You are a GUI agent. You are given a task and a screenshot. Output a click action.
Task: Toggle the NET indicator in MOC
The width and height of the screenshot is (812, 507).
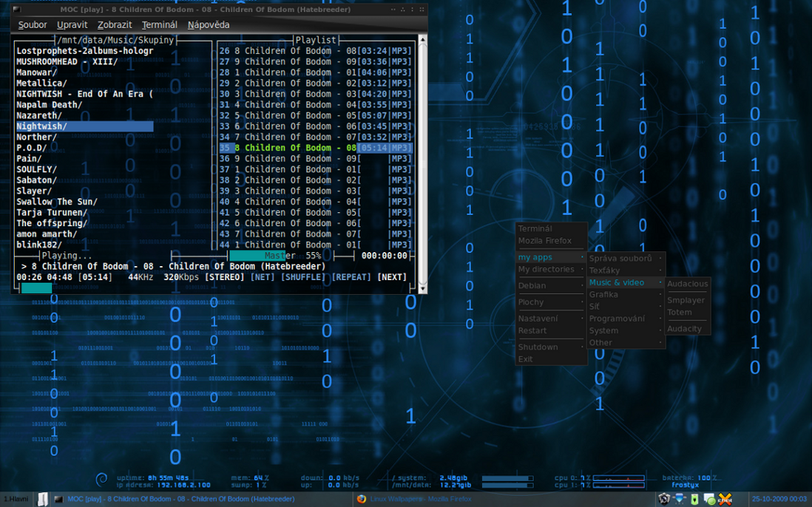[263, 277]
